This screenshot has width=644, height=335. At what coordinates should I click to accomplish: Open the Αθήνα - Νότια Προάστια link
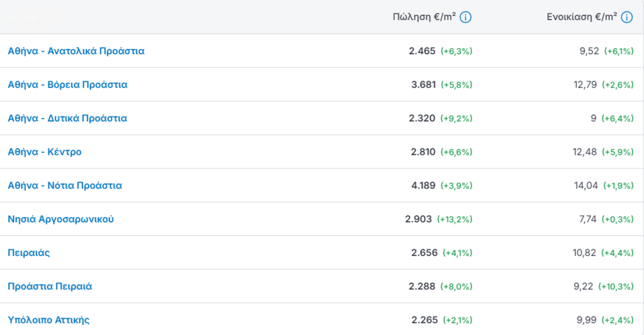65,186
